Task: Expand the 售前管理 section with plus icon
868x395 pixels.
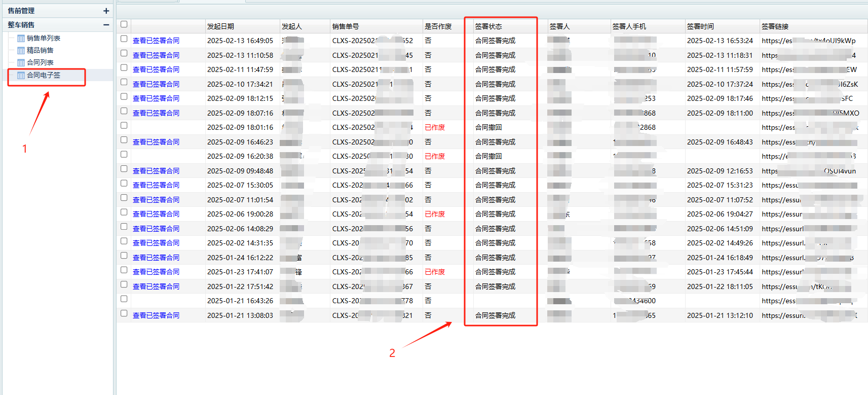Action: (x=106, y=11)
